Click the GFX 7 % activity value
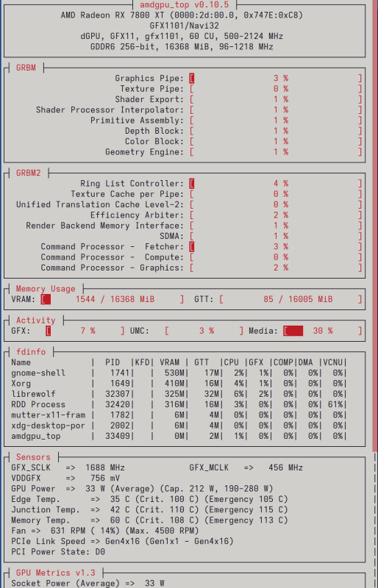The image size is (378, 588). tap(88, 330)
